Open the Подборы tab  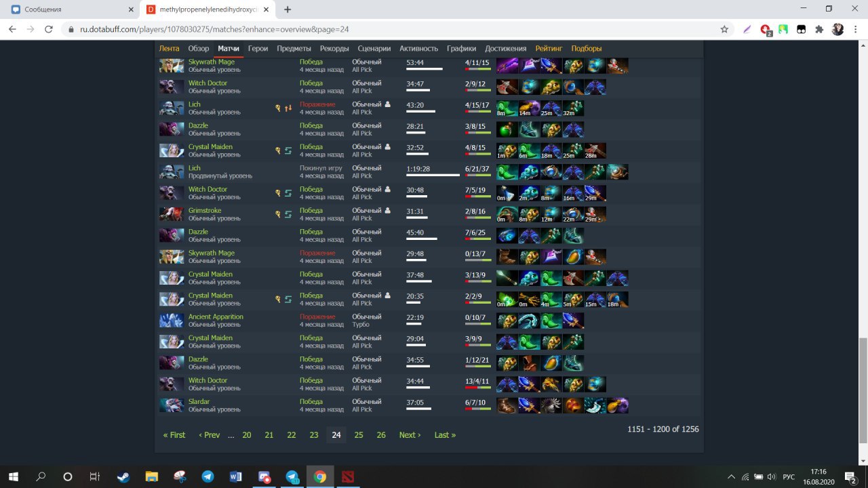pyautogui.click(x=586, y=49)
